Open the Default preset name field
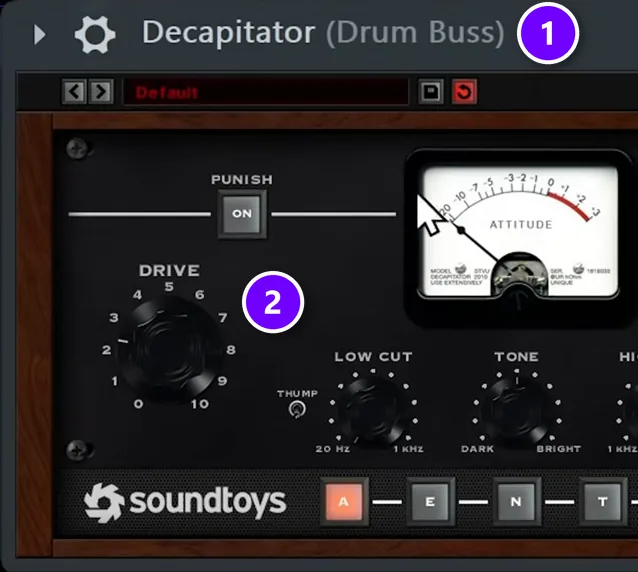 tap(266, 92)
